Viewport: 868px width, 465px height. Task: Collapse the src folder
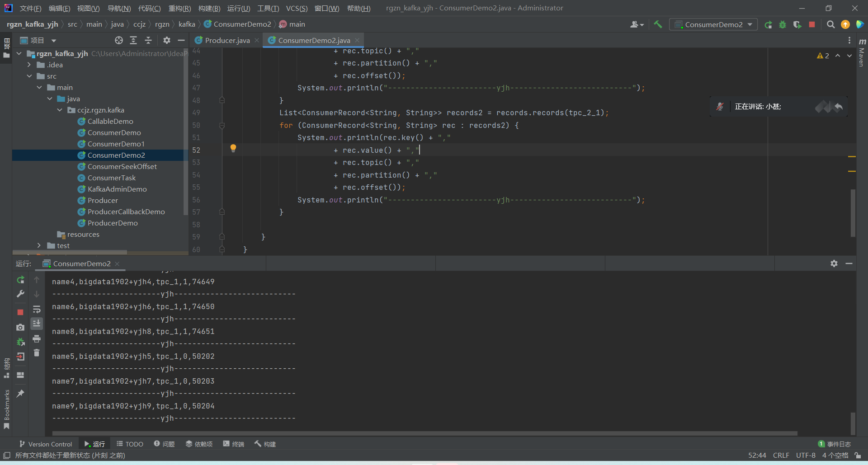29,76
